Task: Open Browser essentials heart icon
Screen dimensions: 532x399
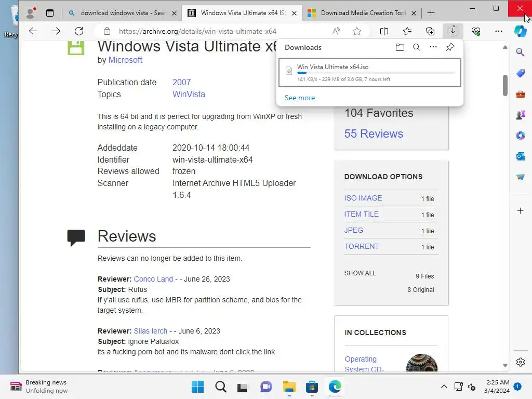Action: click(x=476, y=31)
